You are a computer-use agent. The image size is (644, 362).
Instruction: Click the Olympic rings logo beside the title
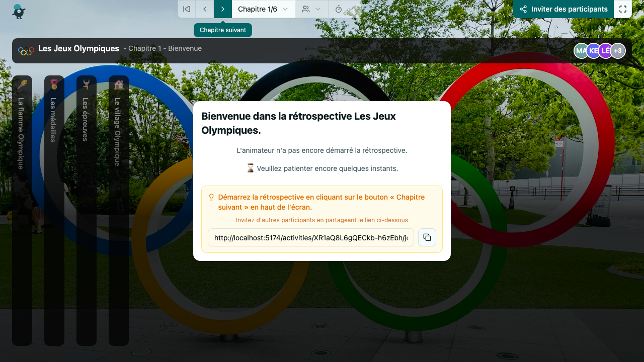coord(26,50)
